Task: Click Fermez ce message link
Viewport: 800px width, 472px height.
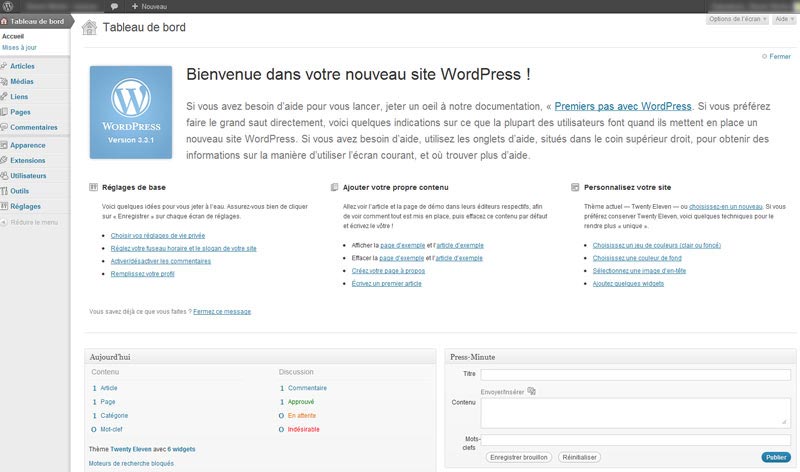Action: [x=222, y=311]
